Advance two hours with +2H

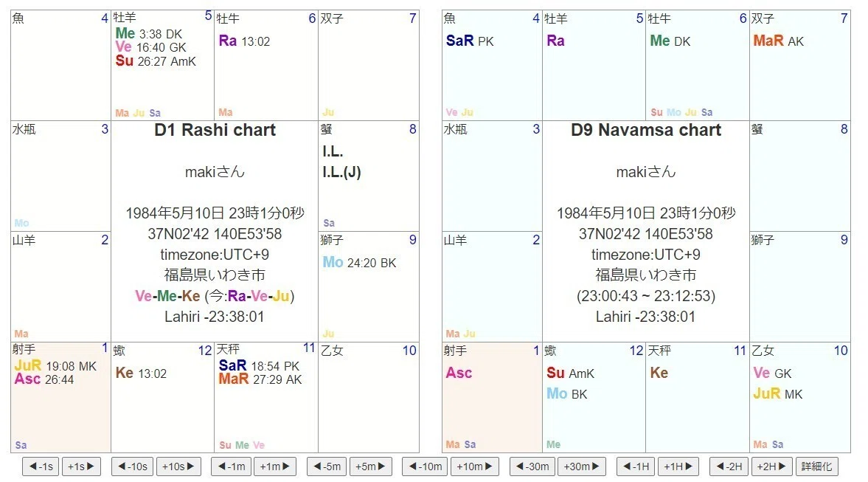pos(771,466)
